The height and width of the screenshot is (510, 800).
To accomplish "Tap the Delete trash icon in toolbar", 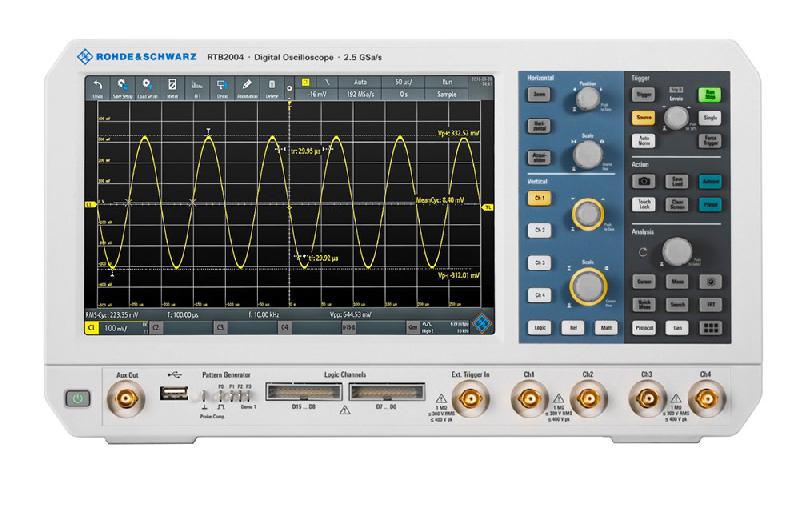I will point(271,87).
